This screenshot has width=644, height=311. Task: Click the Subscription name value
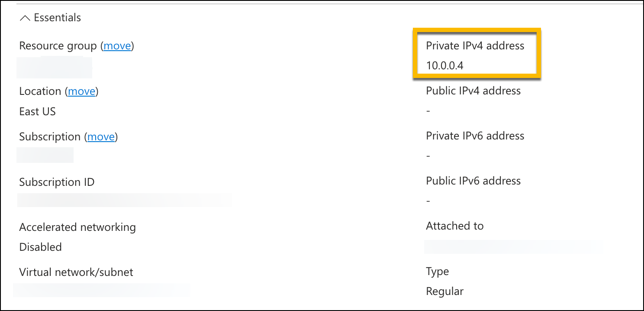click(x=45, y=155)
